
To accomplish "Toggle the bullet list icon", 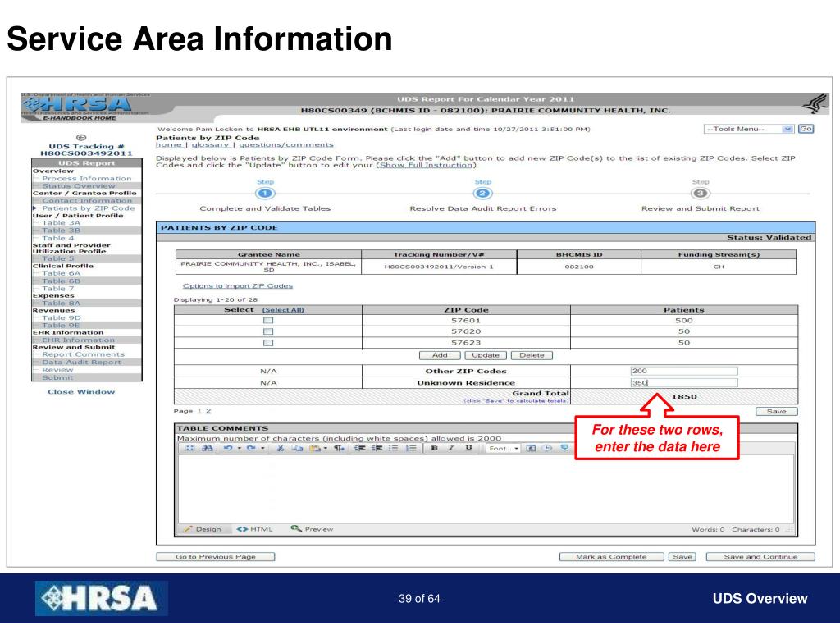I will tap(394, 449).
